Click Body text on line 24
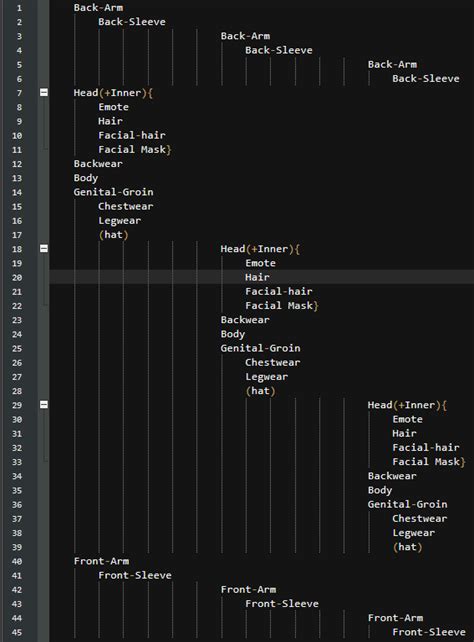This screenshot has height=642, width=474. coord(233,334)
